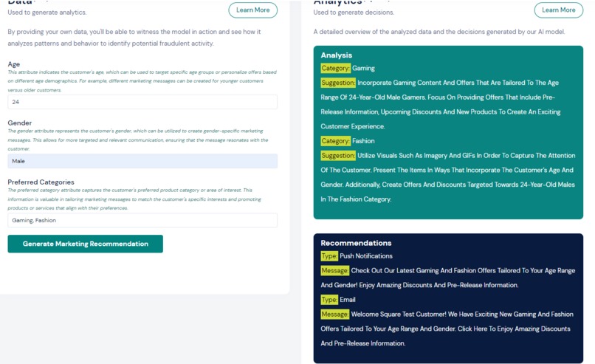This screenshot has height=364, width=595.
Task: Select the Recommendations card heading
Action: pyautogui.click(x=356, y=243)
